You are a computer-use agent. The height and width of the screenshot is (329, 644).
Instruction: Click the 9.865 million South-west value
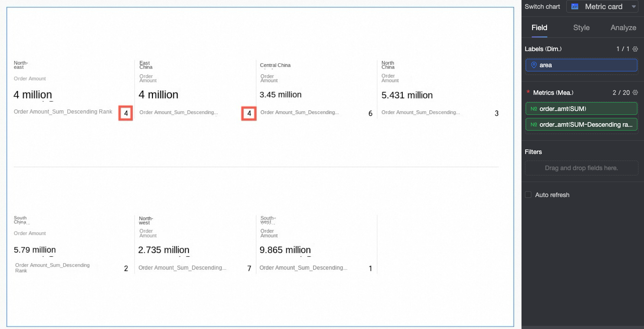tap(285, 250)
